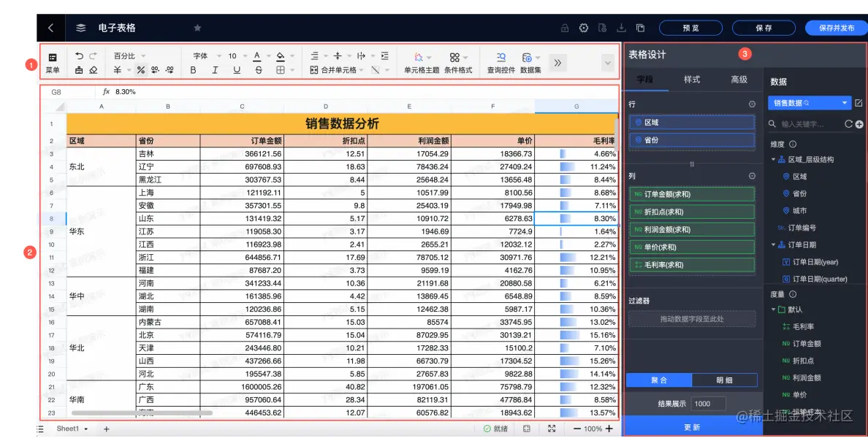
Task: Show more toolbar items
Action: pos(557,63)
